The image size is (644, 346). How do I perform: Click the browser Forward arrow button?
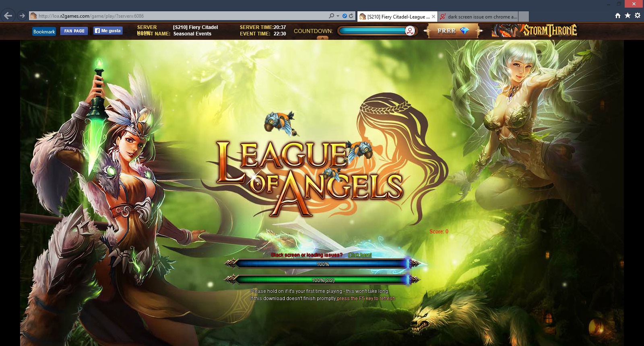(22, 16)
